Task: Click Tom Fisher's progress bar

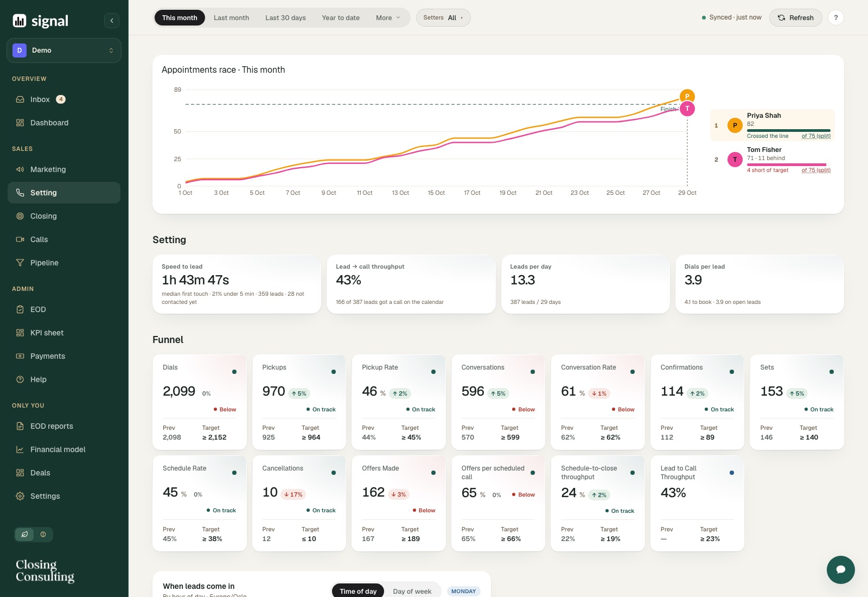Action: coord(789,164)
